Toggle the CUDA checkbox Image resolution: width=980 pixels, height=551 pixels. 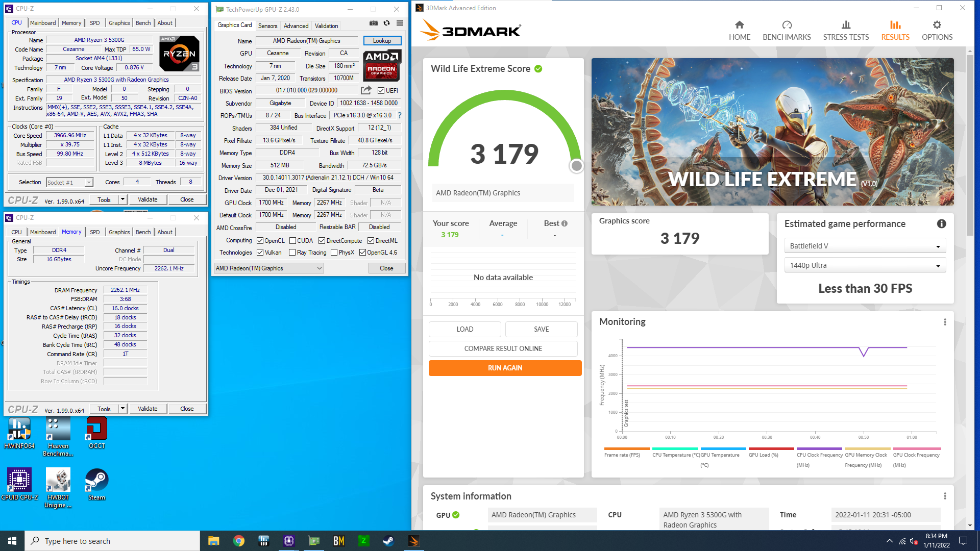pyautogui.click(x=292, y=241)
